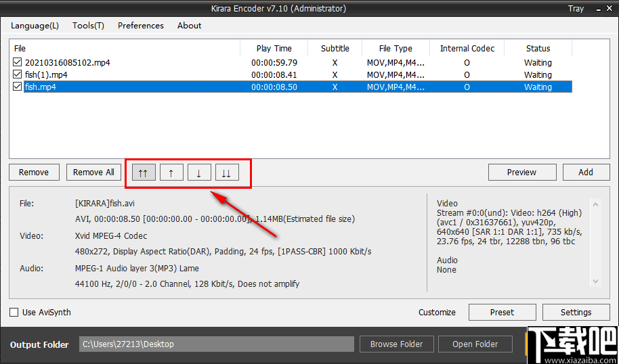
Task: Enable the Use AviSynth checkbox
Action: pos(14,313)
